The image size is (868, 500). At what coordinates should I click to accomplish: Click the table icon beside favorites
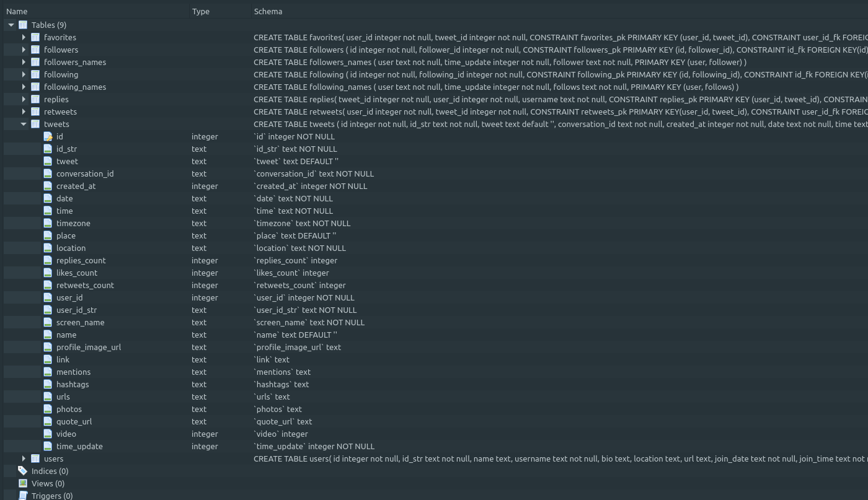click(x=35, y=37)
